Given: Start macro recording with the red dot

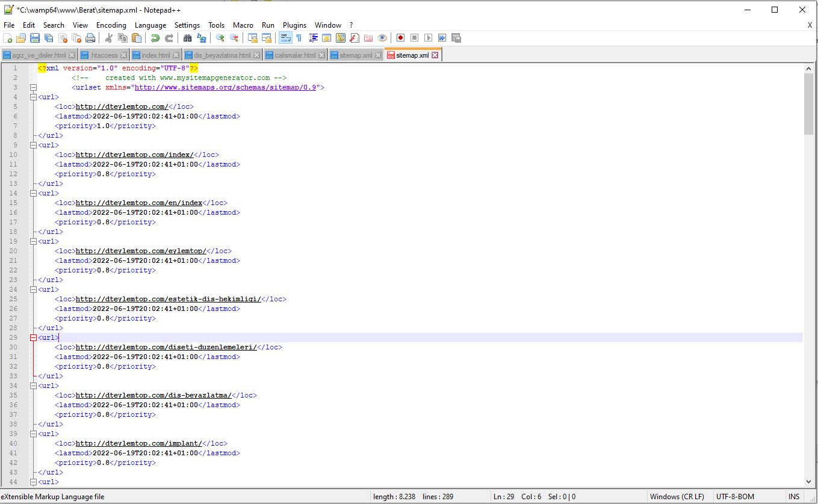Looking at the screenshot, I should click(x=400, y=38).
